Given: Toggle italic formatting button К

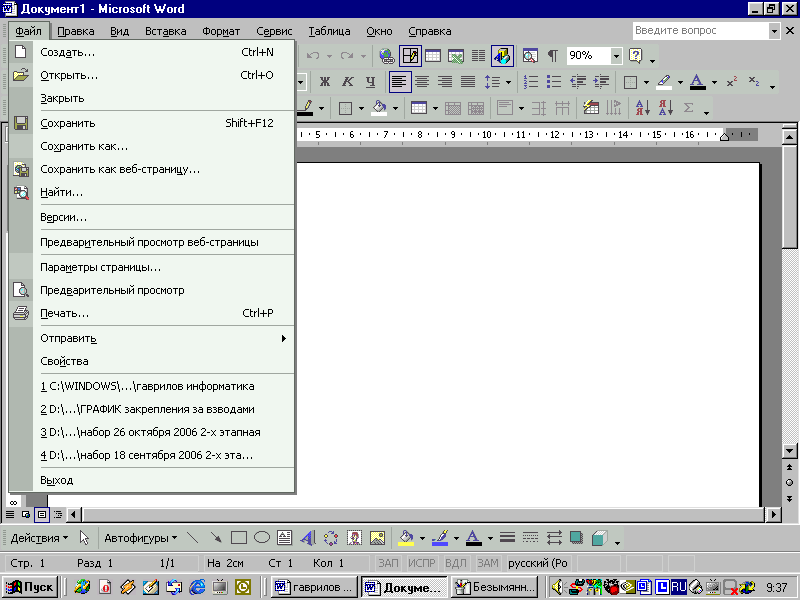Looking at the screenshot, I should pos(348,82).
